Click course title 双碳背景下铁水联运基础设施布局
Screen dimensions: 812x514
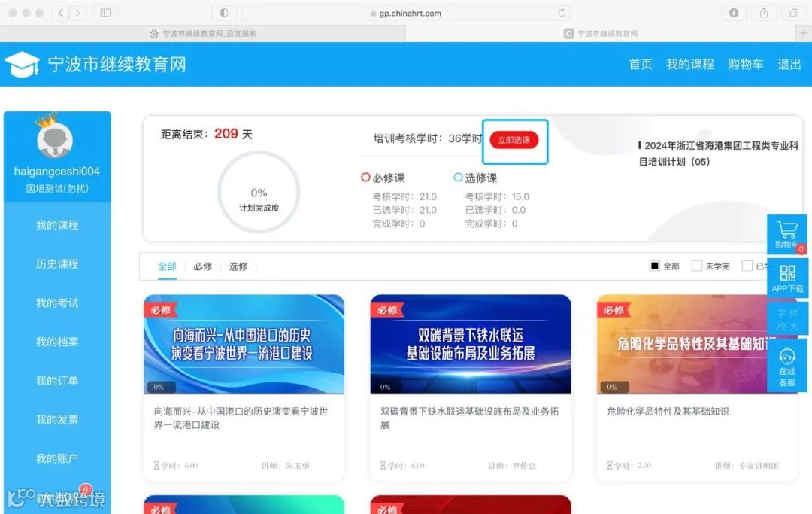pyautogui.click(x=469, y=418)
